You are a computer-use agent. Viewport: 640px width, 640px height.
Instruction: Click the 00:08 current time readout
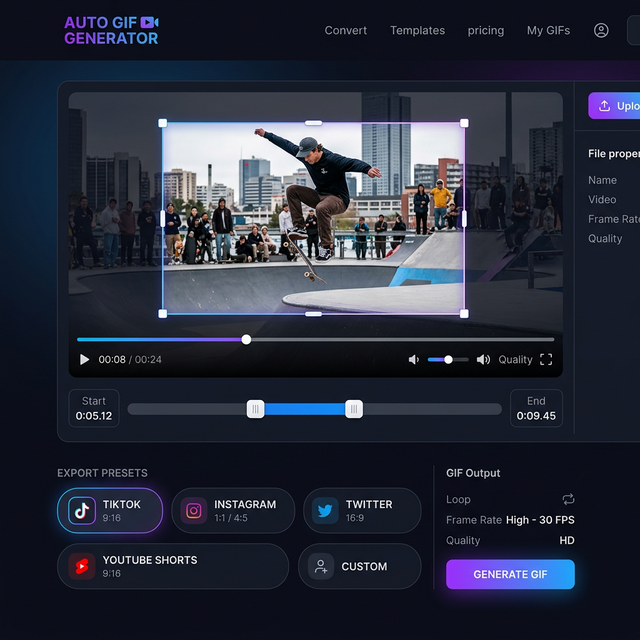click(x=112, y=359)
